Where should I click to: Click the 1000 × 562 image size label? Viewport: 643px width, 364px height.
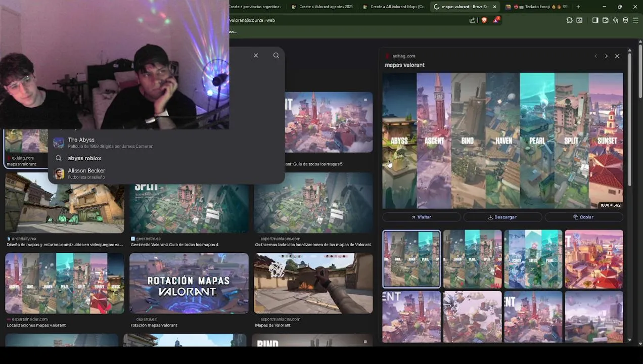(x=610, y=205)
